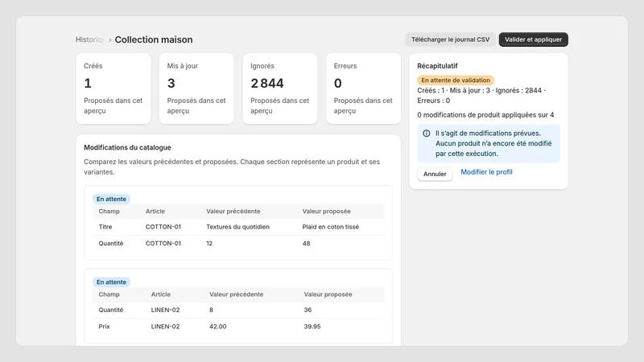This screenshot has width=644, height=362.
Task: Select the Ignorés stat card
Action: [x=279, y=88]
